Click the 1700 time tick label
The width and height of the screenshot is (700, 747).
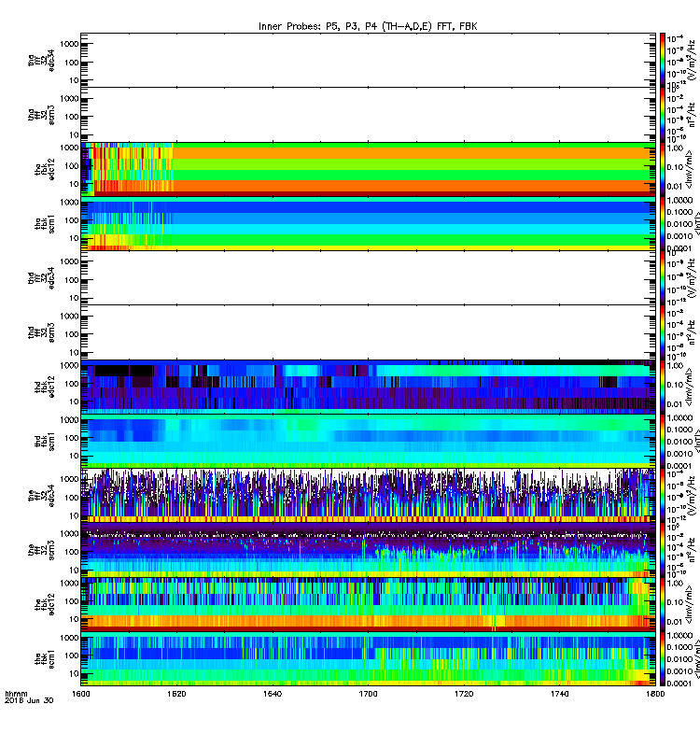[x=368, y=694]
